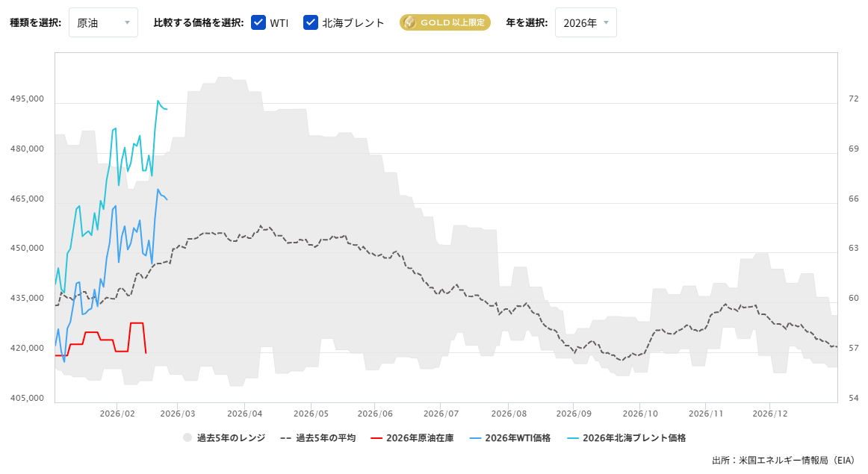
Task: Hide the 2026年原油在庫 series via its legend
Action: coord(413,437)
